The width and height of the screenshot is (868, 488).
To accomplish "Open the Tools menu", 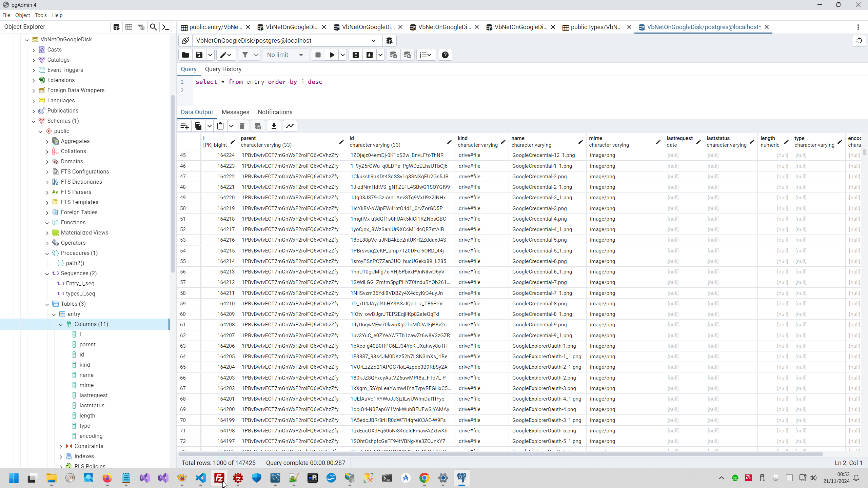I will tap(41, 15).
